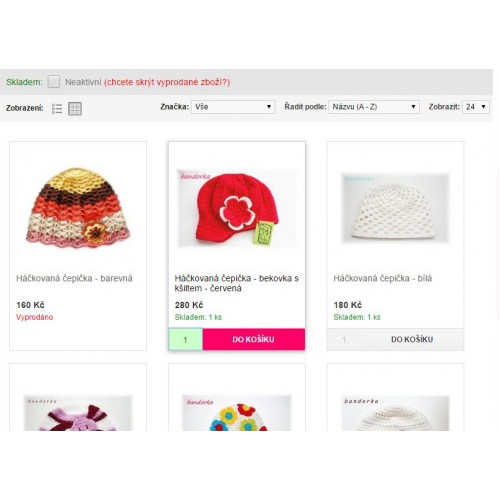Open Háčkovaná čepička - barevná link
The height and width of the screenshot is (500, 500).
click(x=74, y=278)
